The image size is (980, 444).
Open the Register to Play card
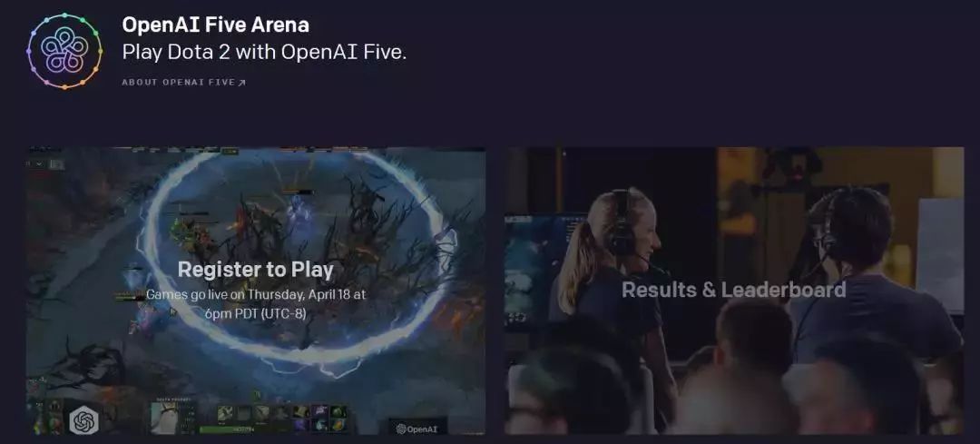256,291
